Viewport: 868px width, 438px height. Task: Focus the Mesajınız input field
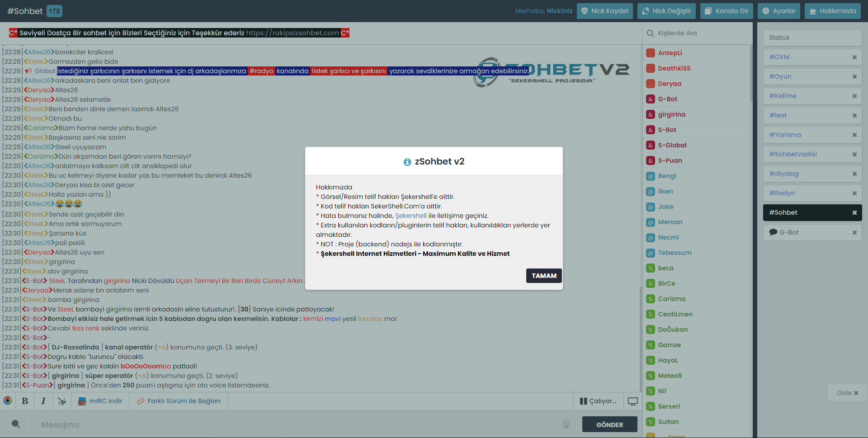(x=296, y=424)
